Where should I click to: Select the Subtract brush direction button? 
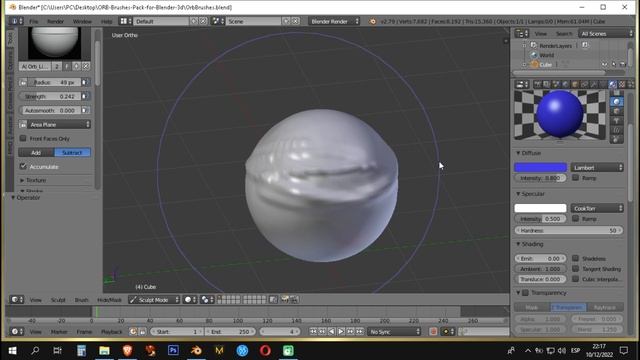tap(72, 153)
